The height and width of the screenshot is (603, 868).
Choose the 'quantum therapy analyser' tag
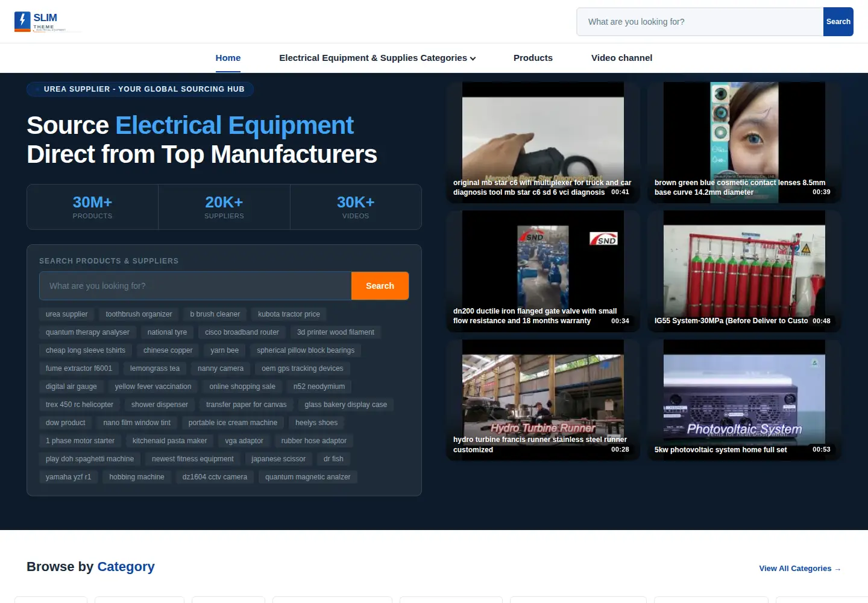pyautogui.click(x=87, y=332)
